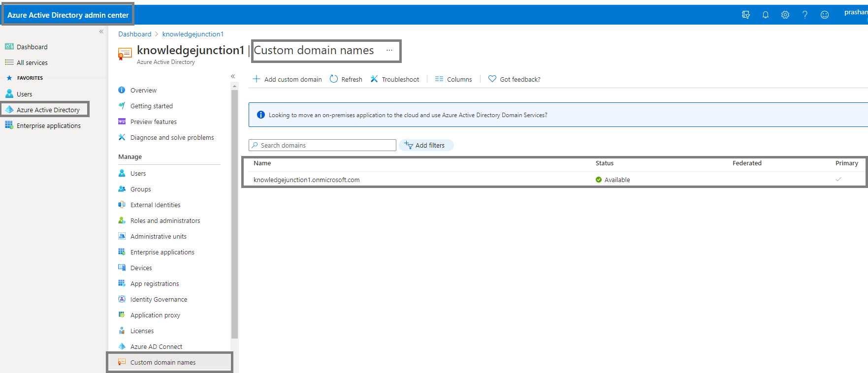Collapse the left portal sidebar
Screen dimensions: 868x373
pos(101,31)
